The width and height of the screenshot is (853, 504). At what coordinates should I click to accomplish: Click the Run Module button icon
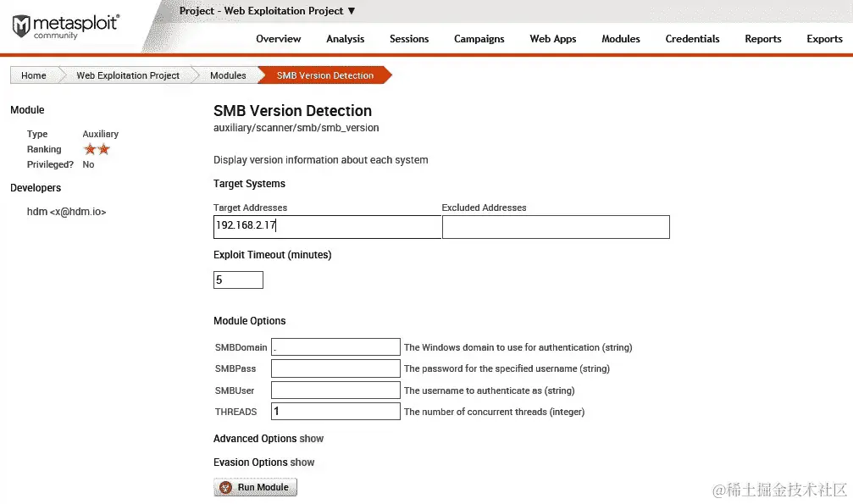tap(226, 487)
